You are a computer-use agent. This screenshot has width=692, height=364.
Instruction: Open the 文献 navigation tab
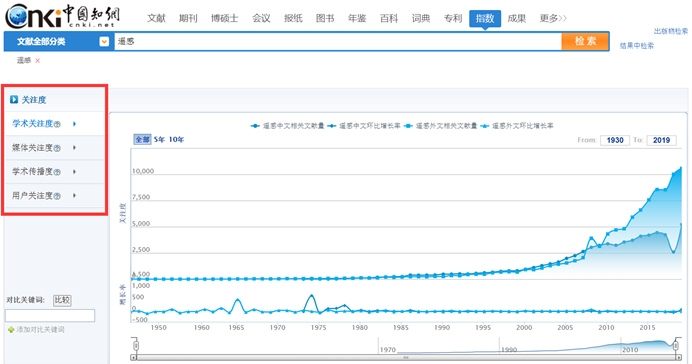click(156, 18)
